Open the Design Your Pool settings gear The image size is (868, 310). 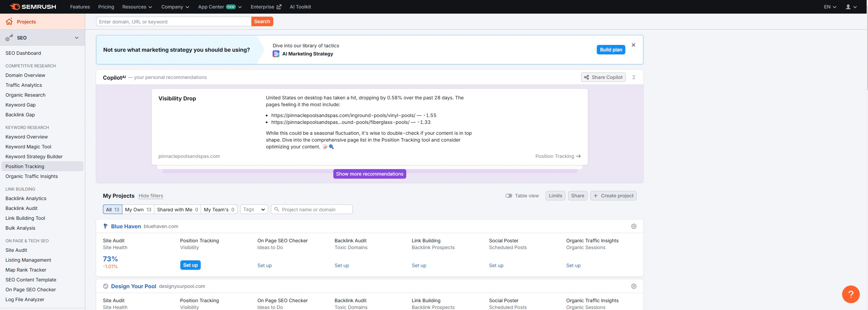[634, 286]
